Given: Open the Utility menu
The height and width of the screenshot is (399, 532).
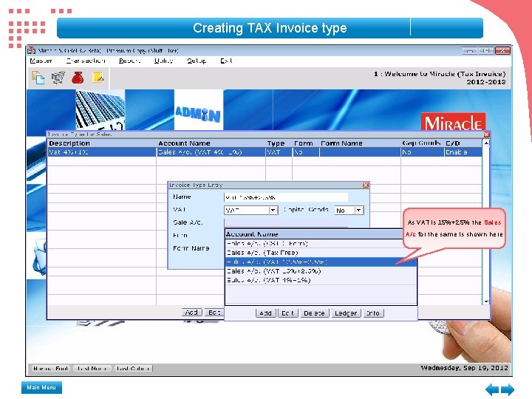Looking at the screenshot, I should (163, 61).
